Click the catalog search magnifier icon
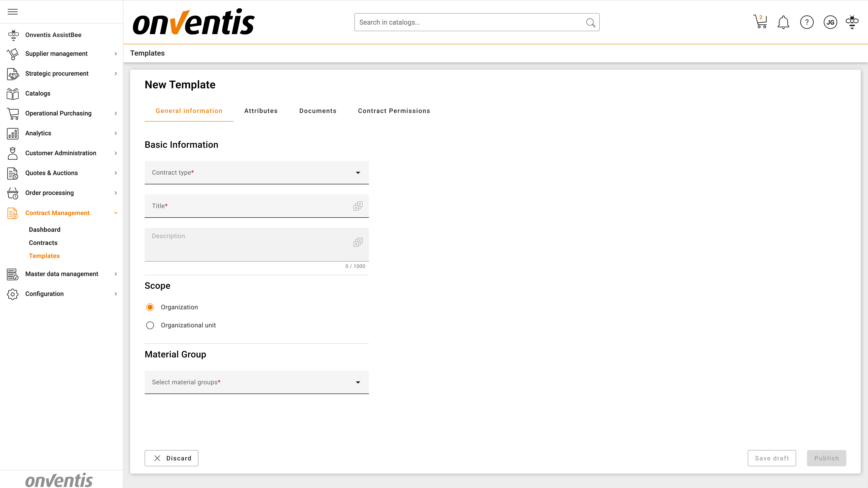This screenshot has width=868, height=488. 590,22
